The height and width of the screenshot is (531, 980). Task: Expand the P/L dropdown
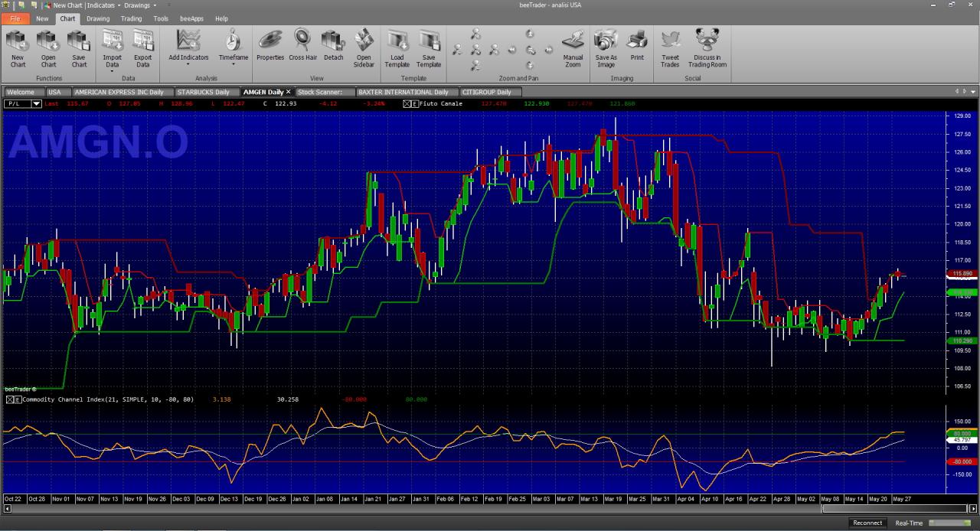click(36, 103)
